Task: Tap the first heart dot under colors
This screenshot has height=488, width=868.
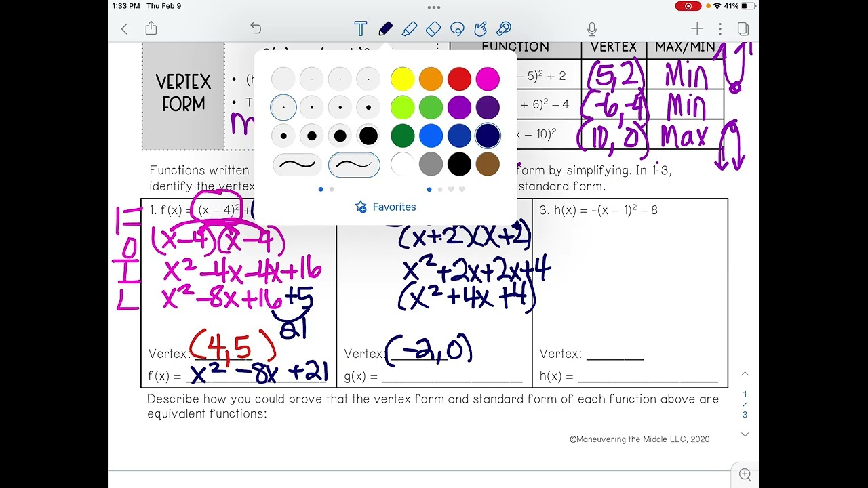Action: pos(451,190)
